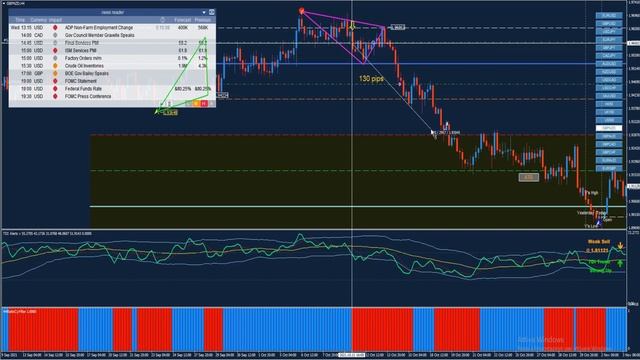
Task: Toggle the red high-impact news filter
Action: click(x=204, y=104)
